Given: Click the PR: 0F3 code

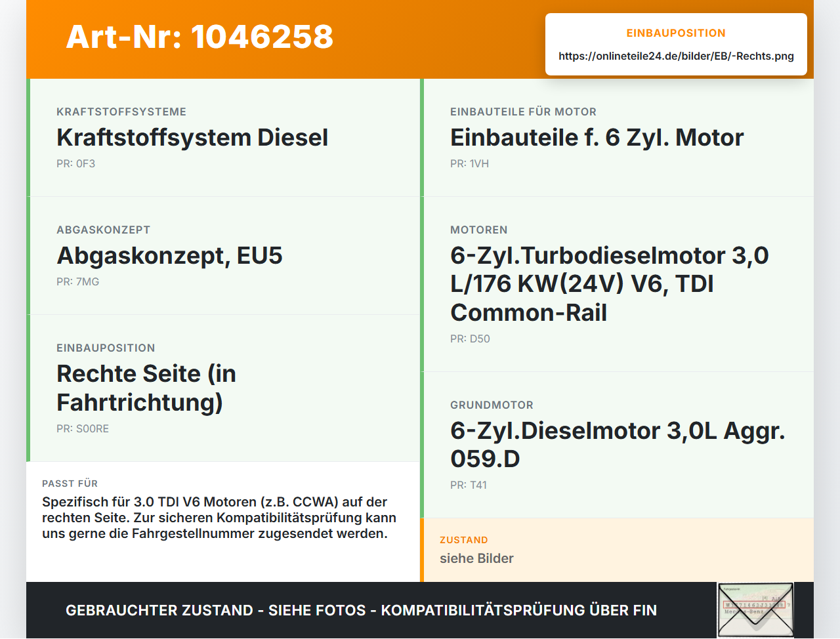Looking at the screenshot, I should tap(75, 163).
